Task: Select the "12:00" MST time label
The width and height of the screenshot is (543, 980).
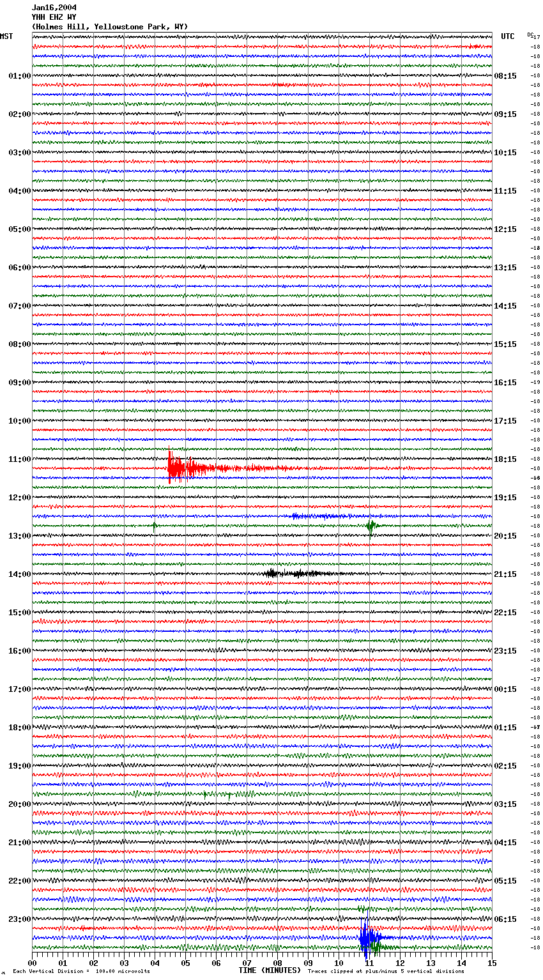Action: tap(20, 498)
